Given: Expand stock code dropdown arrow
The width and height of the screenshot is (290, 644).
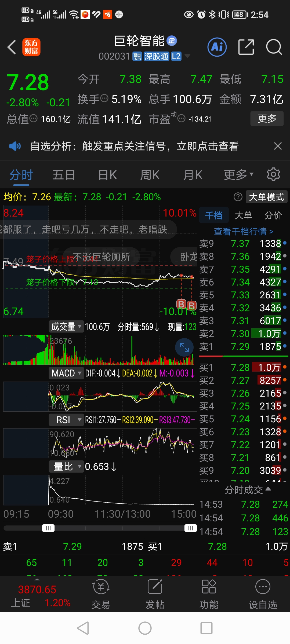Looking at the screenshot, I should (187, 56).
